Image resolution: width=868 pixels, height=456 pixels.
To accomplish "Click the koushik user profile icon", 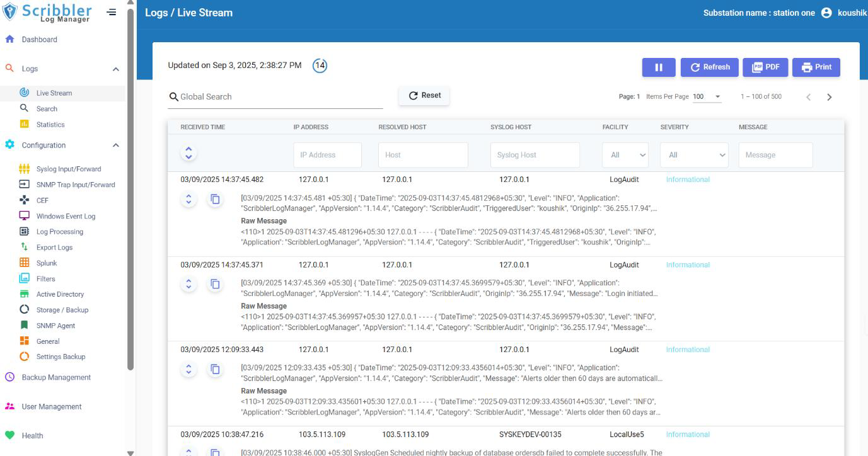I will tap(826, 12).
